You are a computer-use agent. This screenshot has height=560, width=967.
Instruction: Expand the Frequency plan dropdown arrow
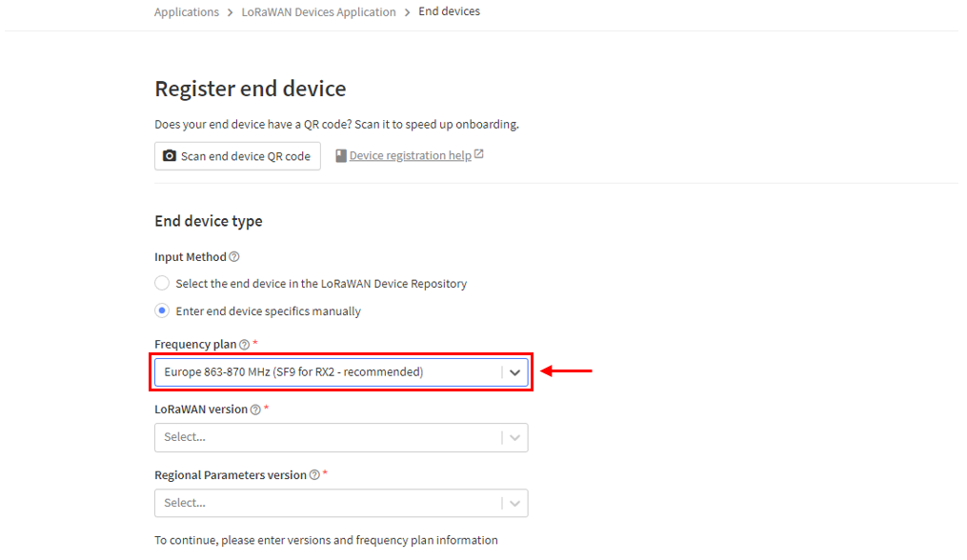click(515, 372)
